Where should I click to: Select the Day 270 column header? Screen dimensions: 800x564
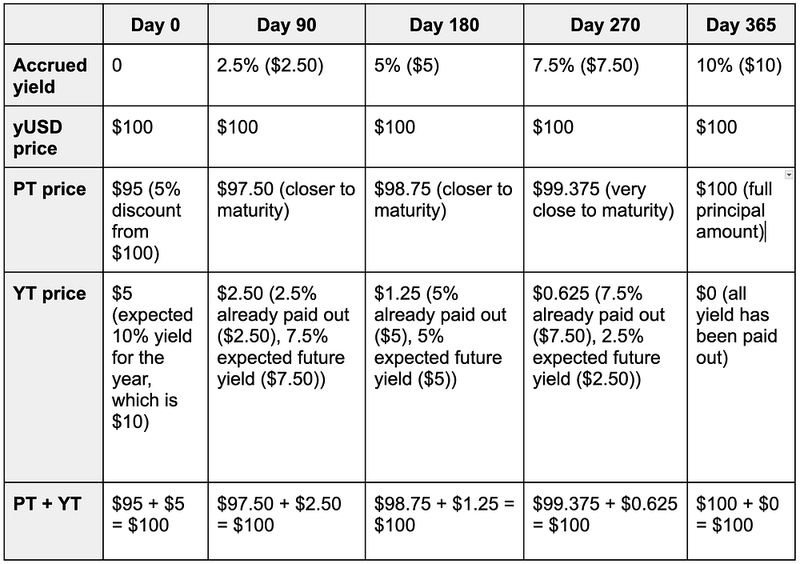click(604, 24)
